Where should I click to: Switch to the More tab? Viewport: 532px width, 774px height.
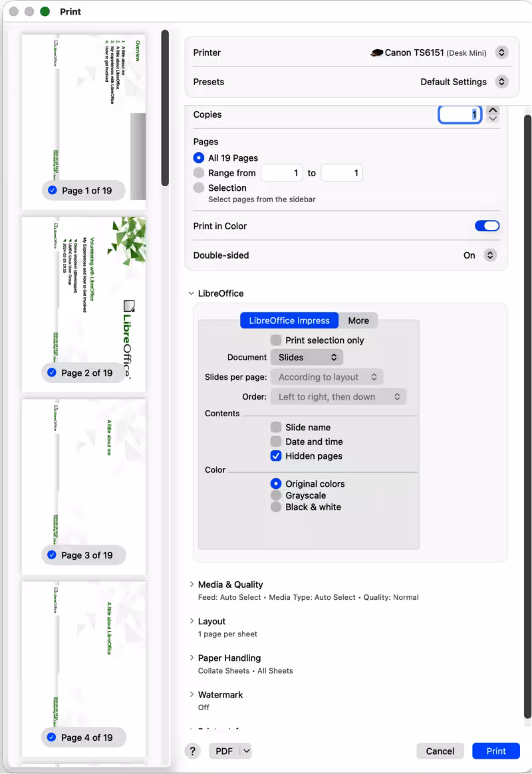pos(358,321)
